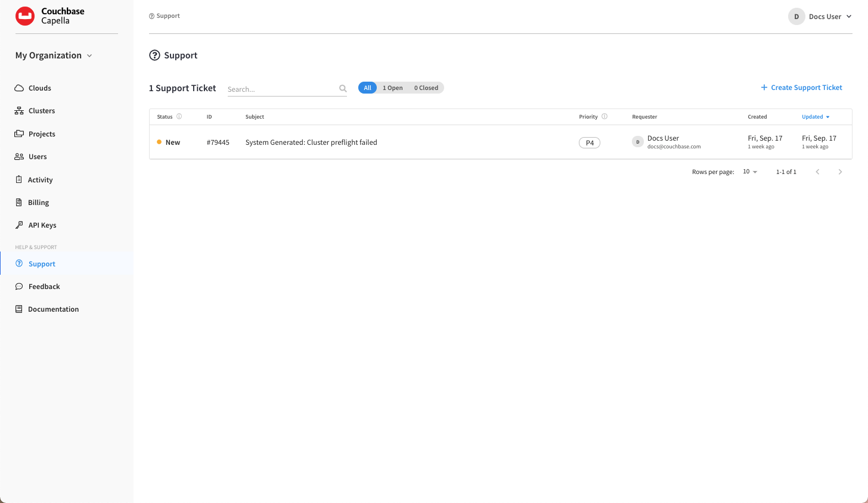Open the Users section icon
The width and height of the screenshot is (868, 503).
[x=20, y=156]
